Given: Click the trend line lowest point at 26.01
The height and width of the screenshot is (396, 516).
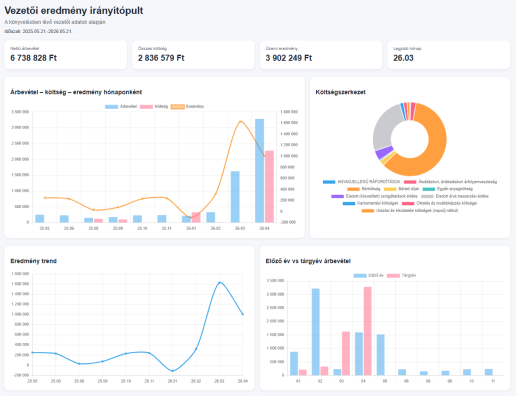Looking at the screenshot, I should coord(172,371).
